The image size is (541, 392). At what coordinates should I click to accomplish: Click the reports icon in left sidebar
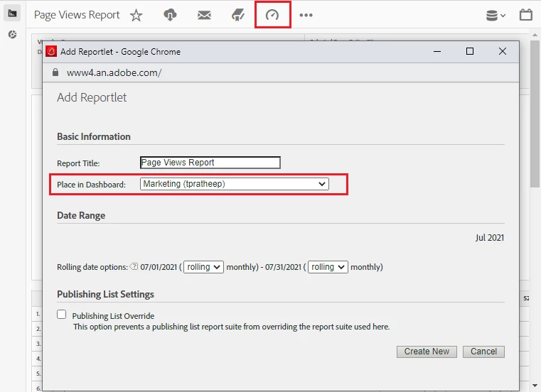pyautogui.click(x=12, y=13)
